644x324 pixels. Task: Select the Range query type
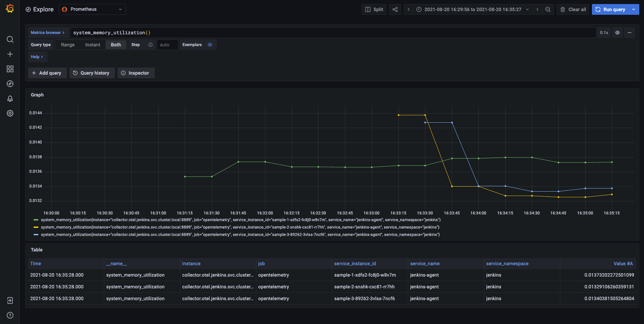(68, 45)
